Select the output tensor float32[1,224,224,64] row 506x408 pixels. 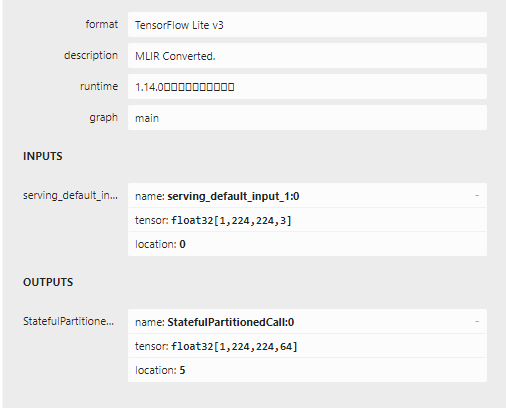(x=307, y=346)
